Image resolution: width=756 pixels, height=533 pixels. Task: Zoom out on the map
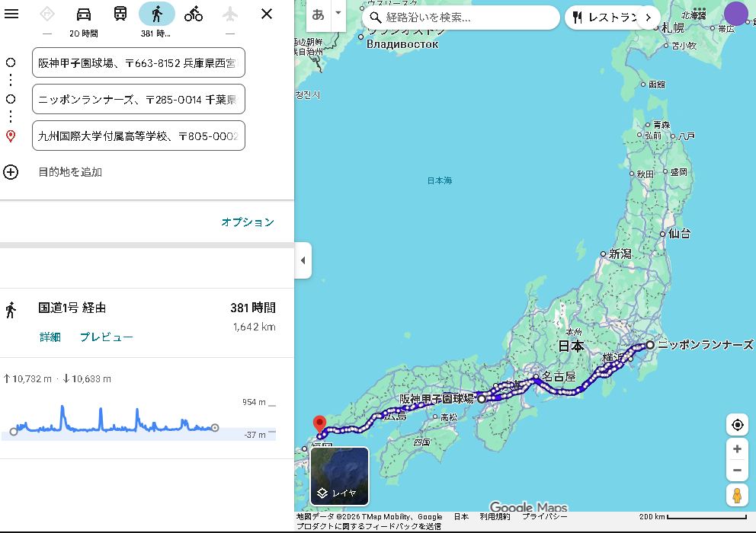click(737, 471)
